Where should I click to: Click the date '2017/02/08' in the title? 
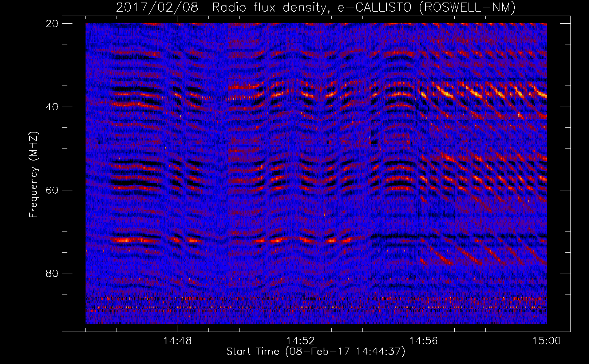tap(157, 7)
